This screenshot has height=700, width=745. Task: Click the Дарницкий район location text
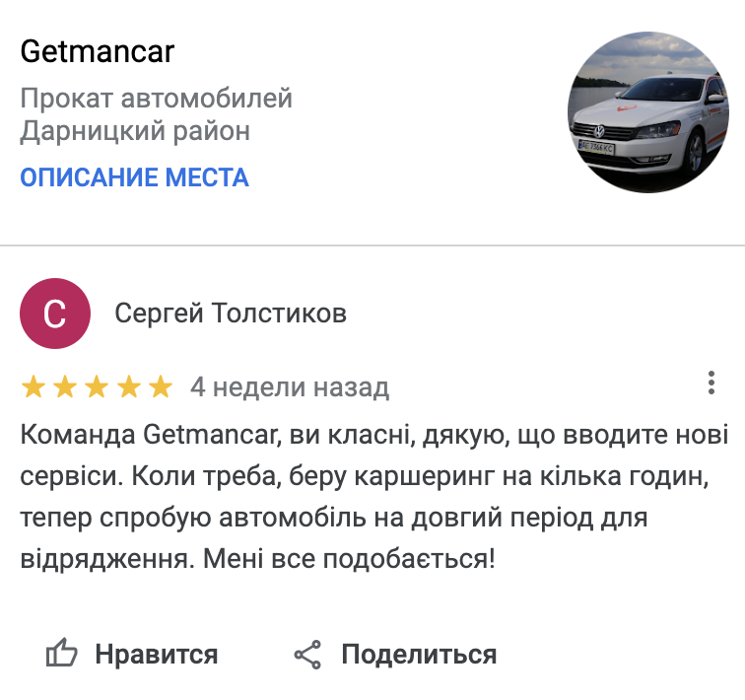click(135, 131)
